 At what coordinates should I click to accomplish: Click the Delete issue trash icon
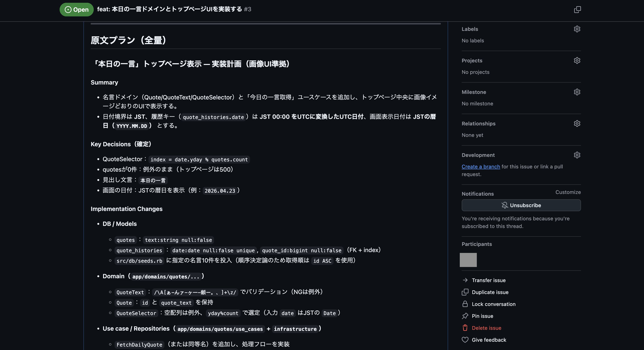click(465, 328)
